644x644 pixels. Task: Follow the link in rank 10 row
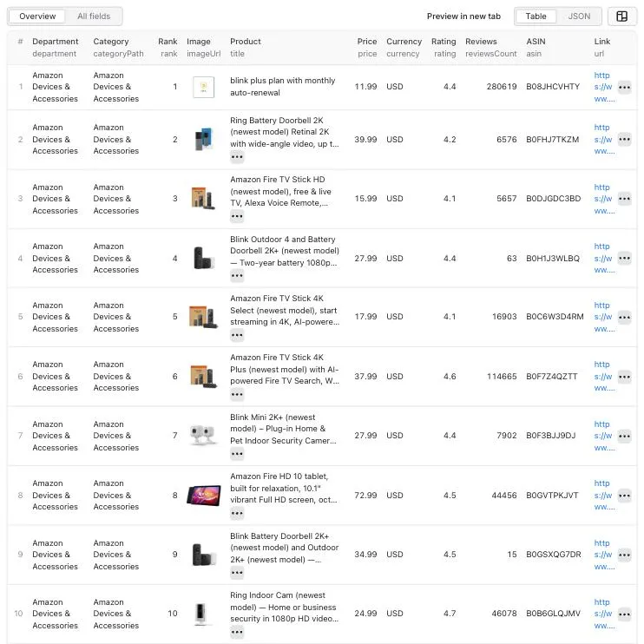coord(604,614)
